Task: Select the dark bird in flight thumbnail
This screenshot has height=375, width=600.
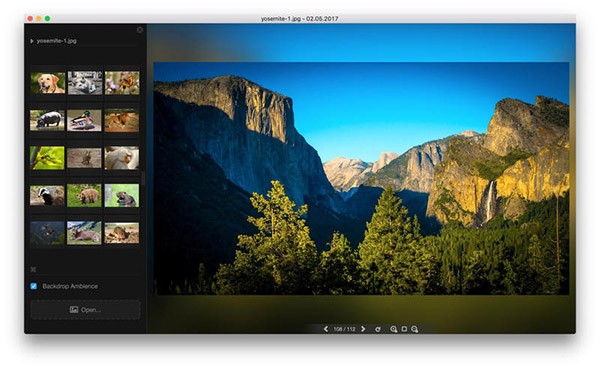Action: point(47,233)
